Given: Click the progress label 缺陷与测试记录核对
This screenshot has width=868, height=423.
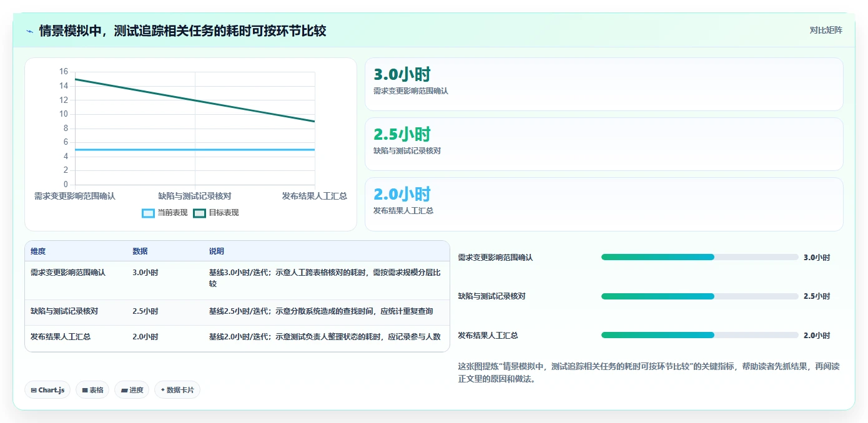Looking at the screenshot, I should coord(492,296).
